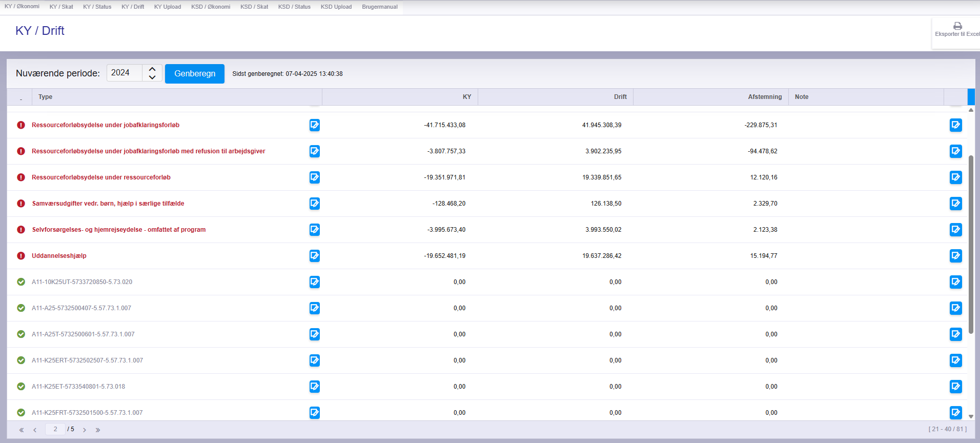The image size is (980, 443).
Task: Select the Uddannelseshjælp row label
Action: pyautogui.click(x=59, y=256)
